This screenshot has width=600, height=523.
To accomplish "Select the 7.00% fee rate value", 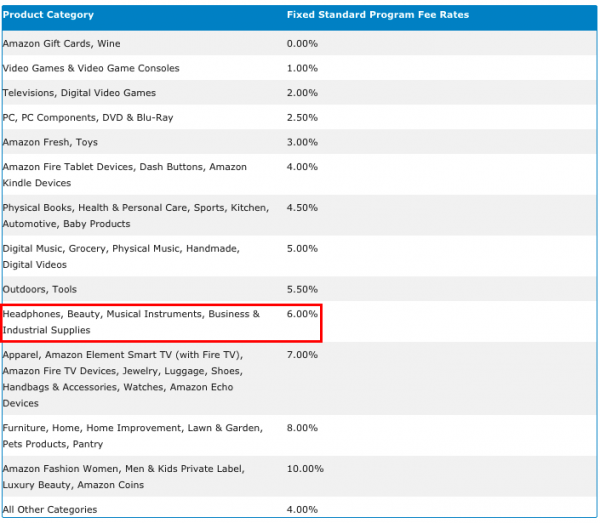I will coord(302,355).
